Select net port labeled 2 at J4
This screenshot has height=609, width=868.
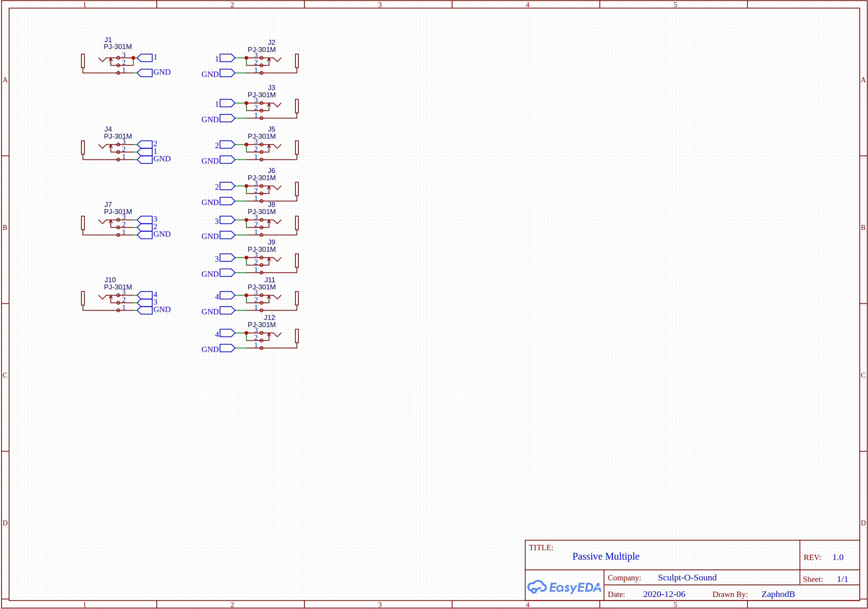(145, 144)
